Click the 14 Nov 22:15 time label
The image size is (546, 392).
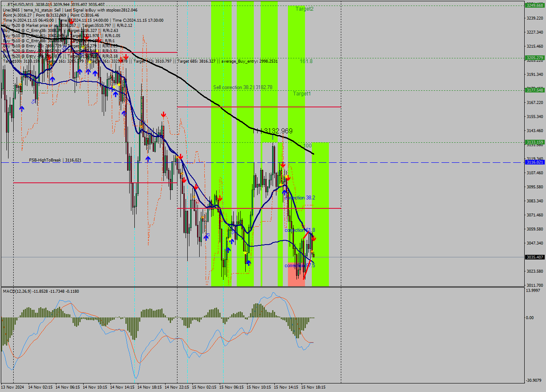click(x=177, y=387)
